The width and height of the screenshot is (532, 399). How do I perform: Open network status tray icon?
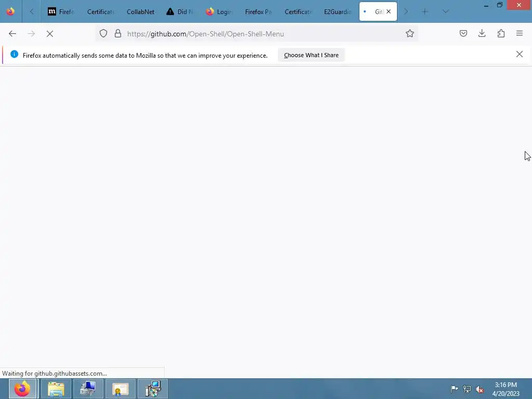pyautogui.click(x=467, y=389)
